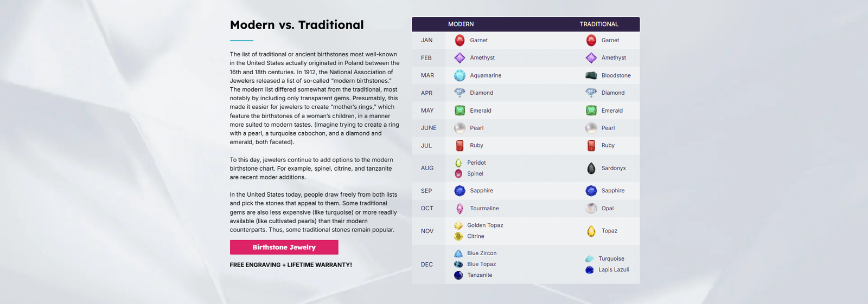Click the Turquoise gem icon
Screen dimensions: 868x304
click(590, 258)
